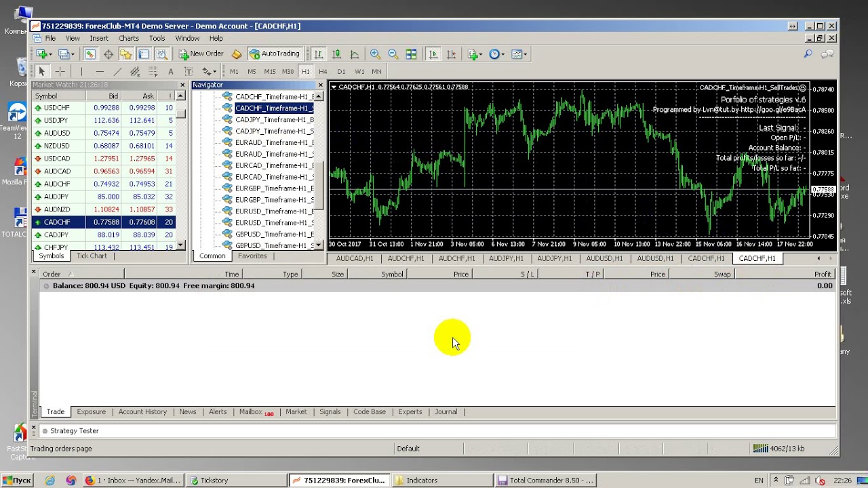Viewport: 868px width, 488px height.
Task: Close the Strategy Tester bar
Action: pyautogui.click(x=33, y=428)
